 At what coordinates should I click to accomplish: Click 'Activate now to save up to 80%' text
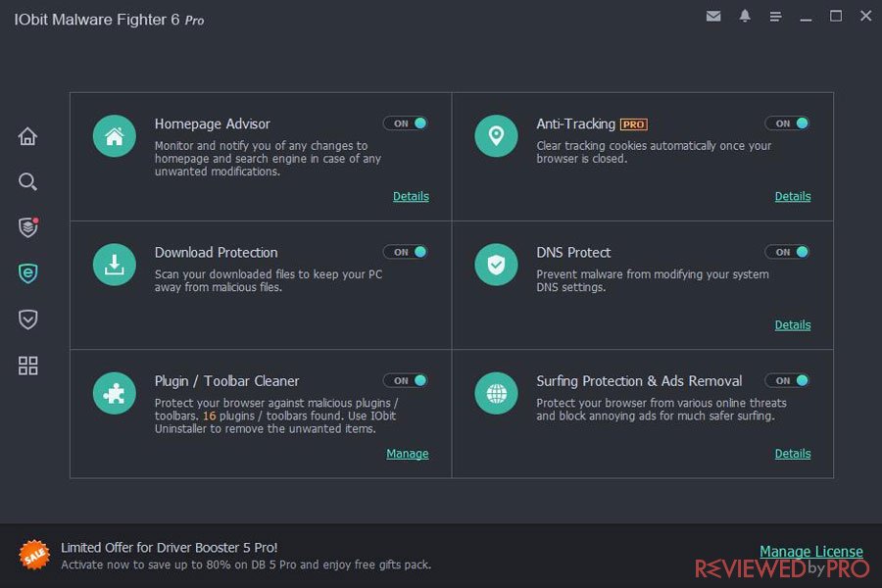tap(246, 564)
